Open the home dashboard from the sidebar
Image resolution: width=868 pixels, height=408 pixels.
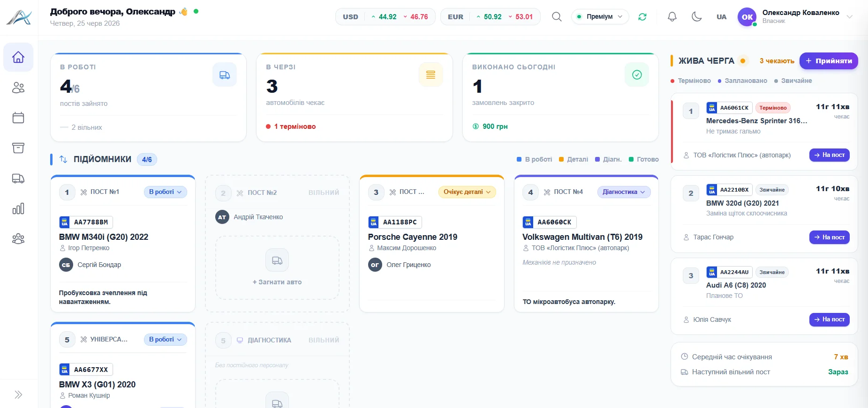[x=18, y=57]
